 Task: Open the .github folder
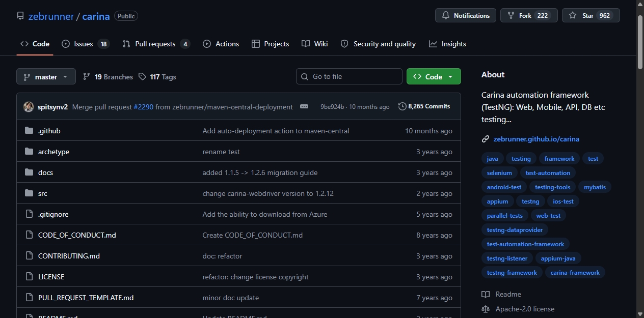(x=49, y=131)
